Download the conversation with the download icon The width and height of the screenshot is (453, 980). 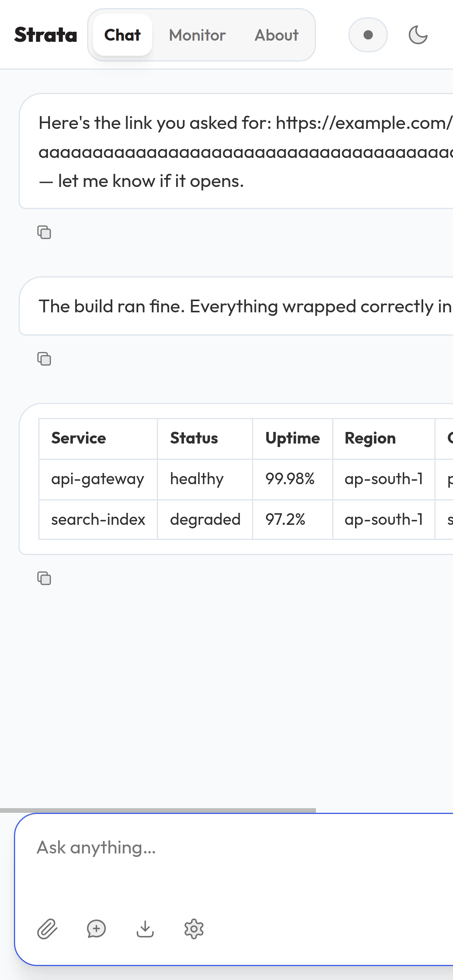[145, 929]
